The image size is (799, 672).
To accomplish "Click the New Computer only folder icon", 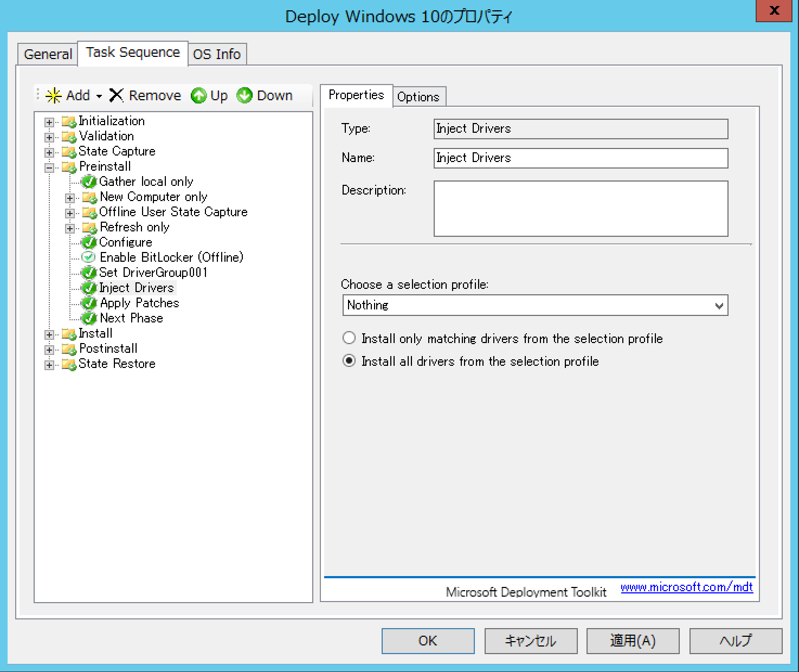I will click(89, 197).
